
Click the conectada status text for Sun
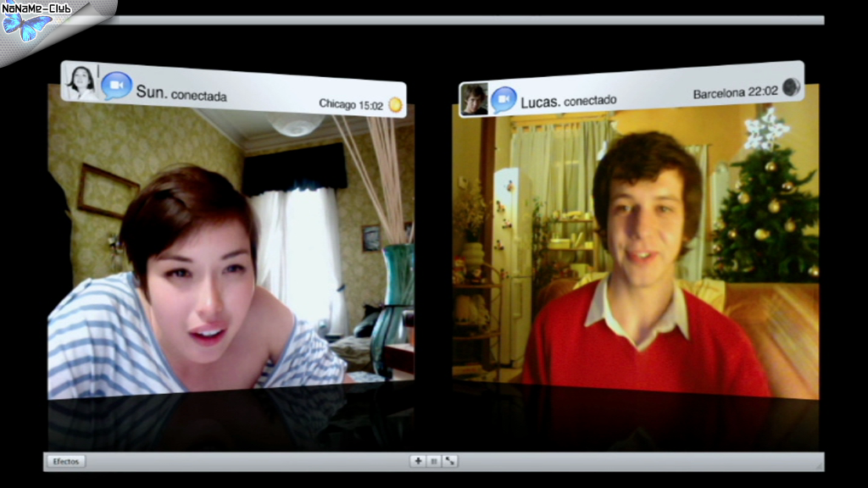(x=199, y=96)
